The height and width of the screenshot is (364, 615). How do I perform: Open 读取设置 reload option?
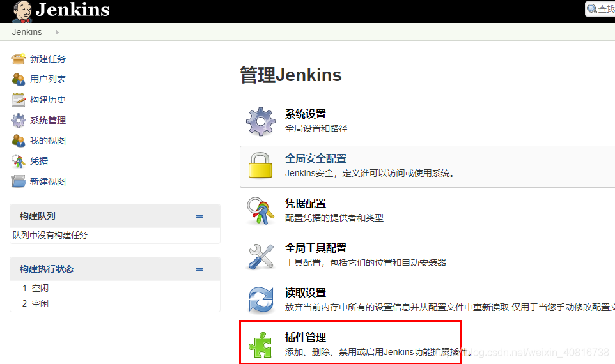pos(306,292)
